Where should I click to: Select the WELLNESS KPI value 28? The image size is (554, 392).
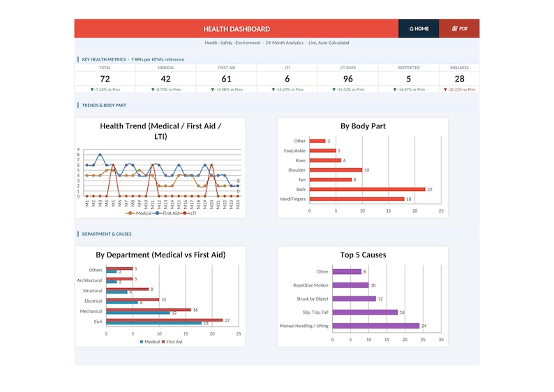[x=459, y=79]
